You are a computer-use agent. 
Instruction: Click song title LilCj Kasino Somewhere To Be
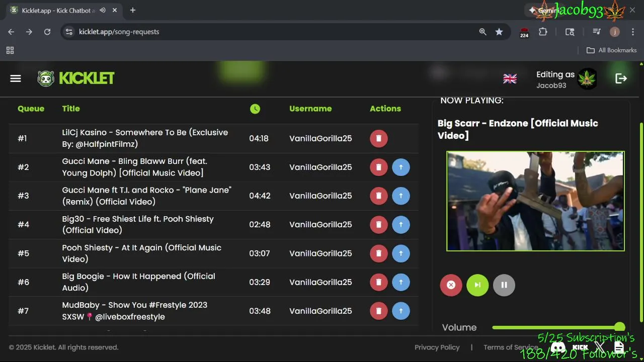pyautogui.click(x=145, y=138)
